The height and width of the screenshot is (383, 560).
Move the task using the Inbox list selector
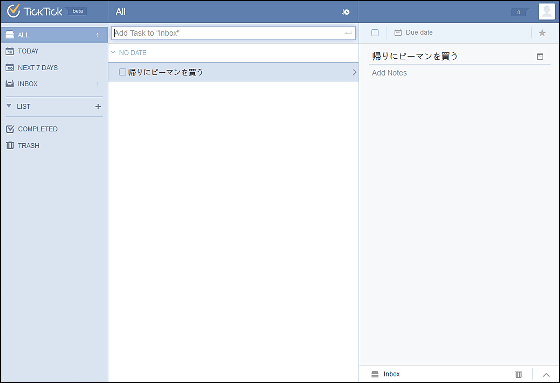(x=385, y=374)
